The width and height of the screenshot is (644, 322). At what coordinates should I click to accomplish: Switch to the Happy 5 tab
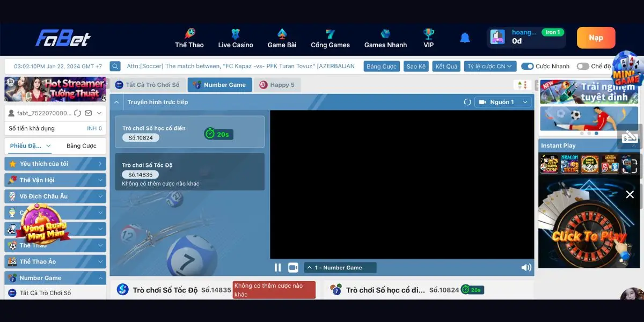tap(277, 85)
